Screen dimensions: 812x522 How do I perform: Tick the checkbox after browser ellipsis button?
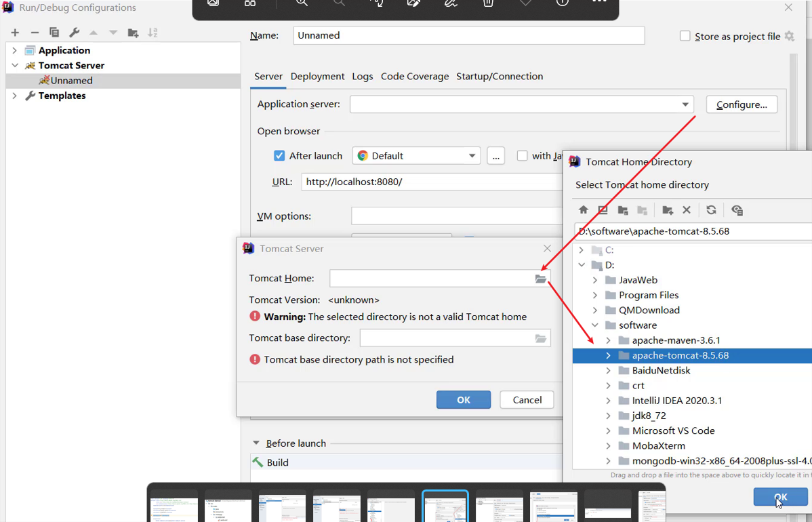pyautogui.click(x=522, y=156)
